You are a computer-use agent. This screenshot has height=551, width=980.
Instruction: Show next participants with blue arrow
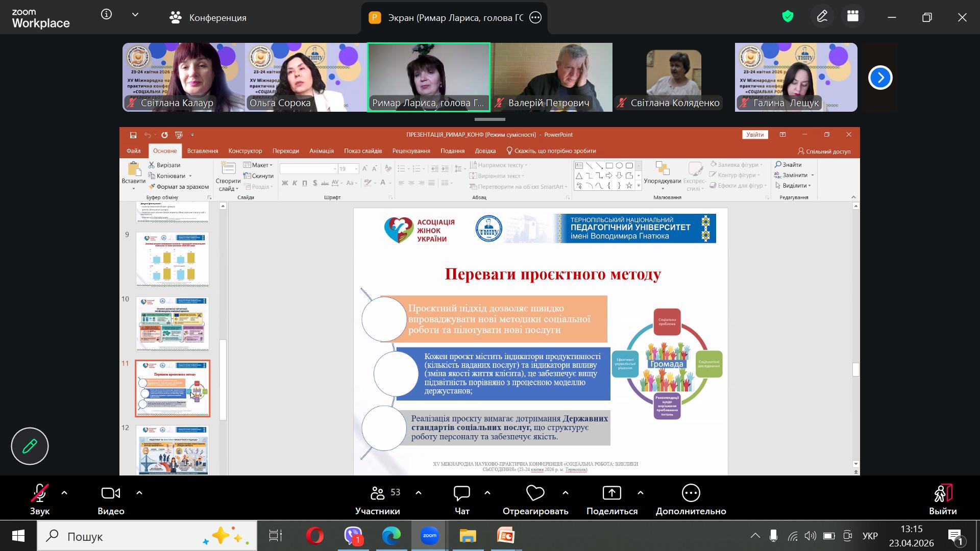pyautogui.click(x=880, y=78)
